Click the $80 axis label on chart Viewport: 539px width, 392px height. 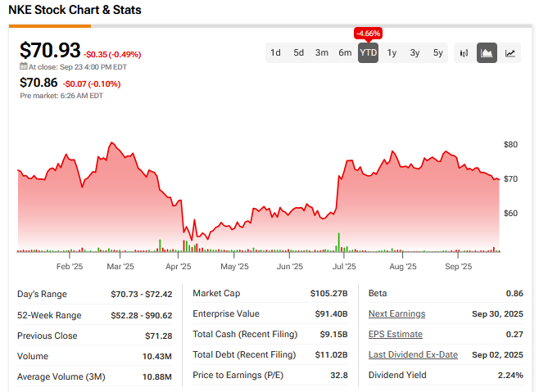[510, 145]
